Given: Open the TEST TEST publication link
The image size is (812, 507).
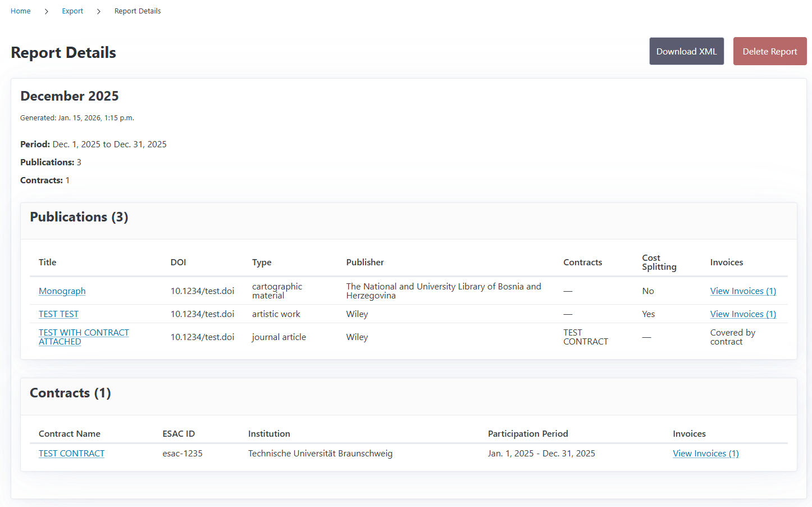Looking at the screenshot, I should point(58,314).
